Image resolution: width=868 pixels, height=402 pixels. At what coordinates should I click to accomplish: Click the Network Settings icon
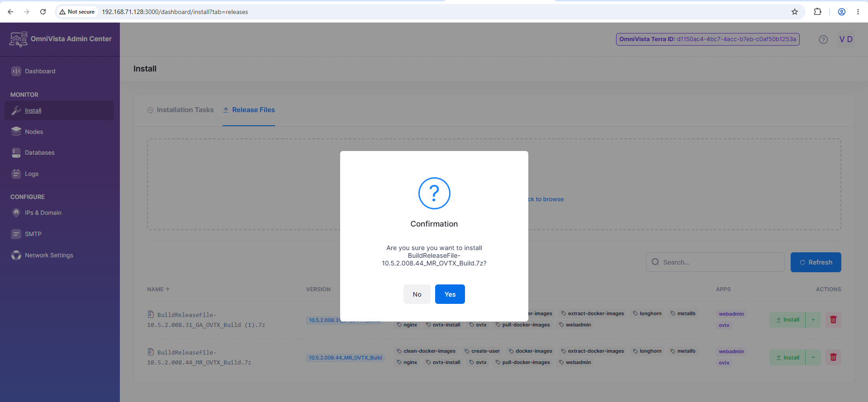(16, 255)
